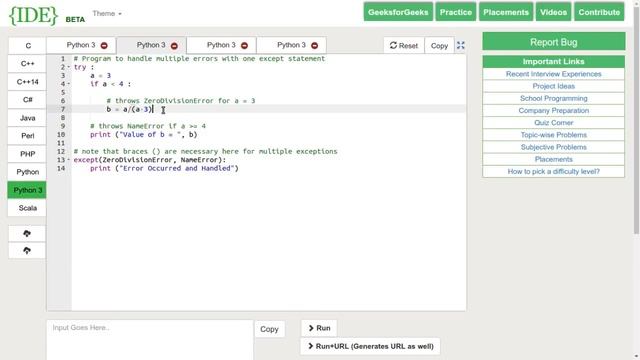640x360 pixels.
Task: Choose C language in sidebar
Action: (x=28, y=46)
